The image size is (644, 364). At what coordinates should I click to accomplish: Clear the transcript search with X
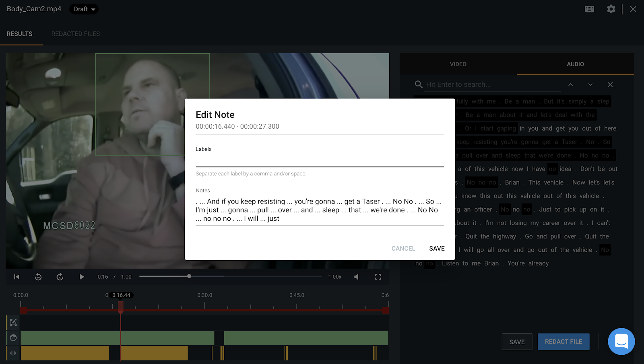click(610, 84)
